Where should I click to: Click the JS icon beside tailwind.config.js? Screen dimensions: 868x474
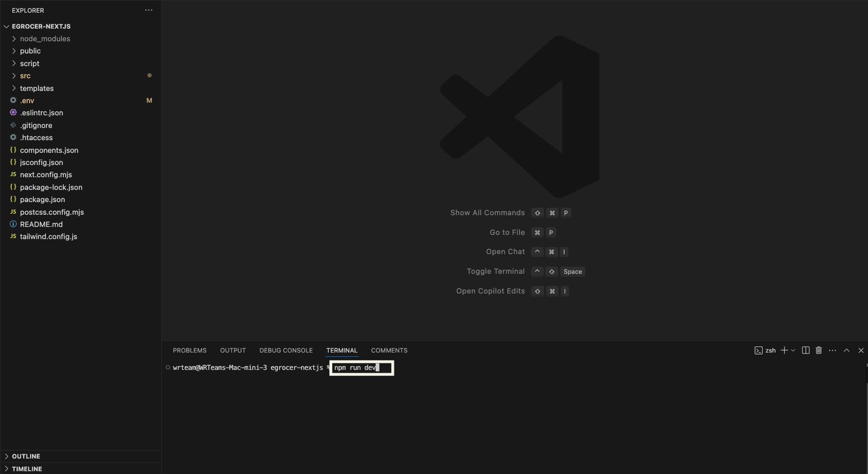click(13, 236)
